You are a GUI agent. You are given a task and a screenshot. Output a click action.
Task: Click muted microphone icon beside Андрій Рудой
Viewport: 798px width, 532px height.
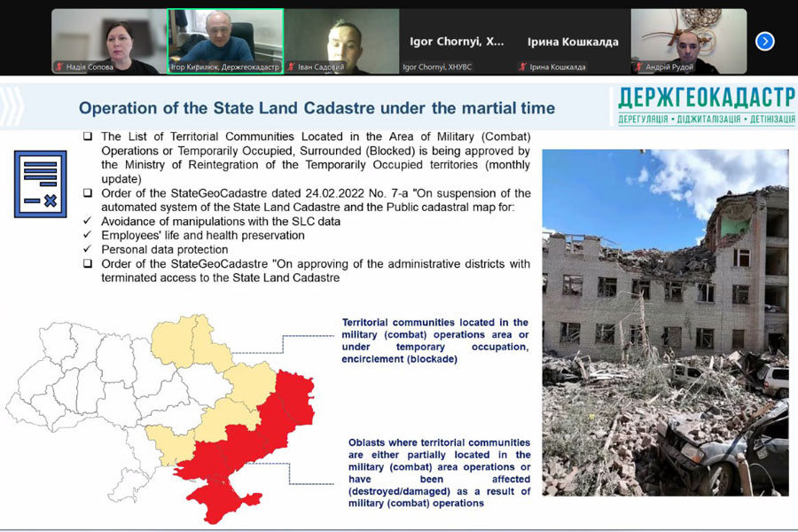click(638, 66)
